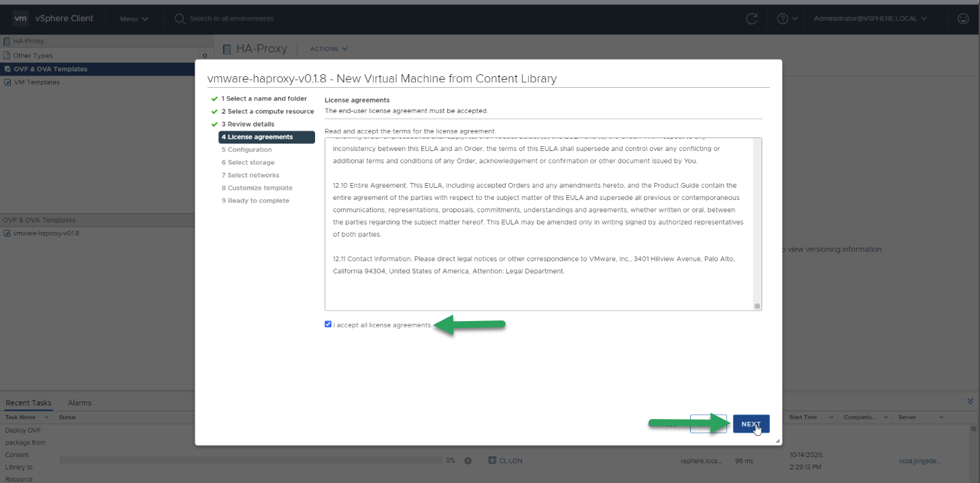Select step 4 License agreements

(267, 137)
